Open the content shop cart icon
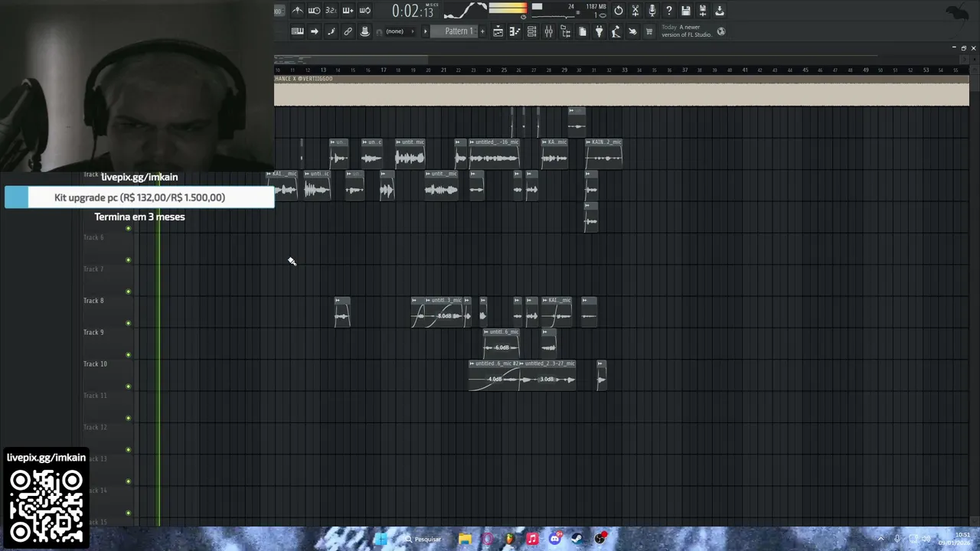 tap(649, 31)
